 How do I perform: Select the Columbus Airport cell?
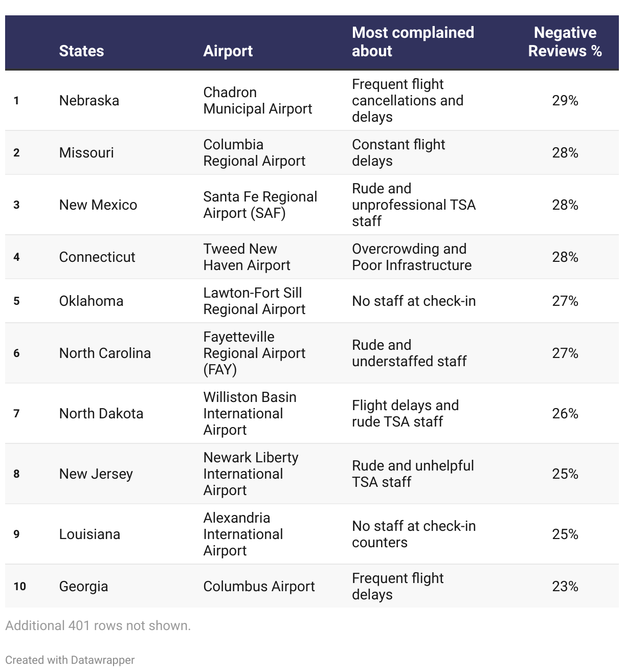point(259,587)
